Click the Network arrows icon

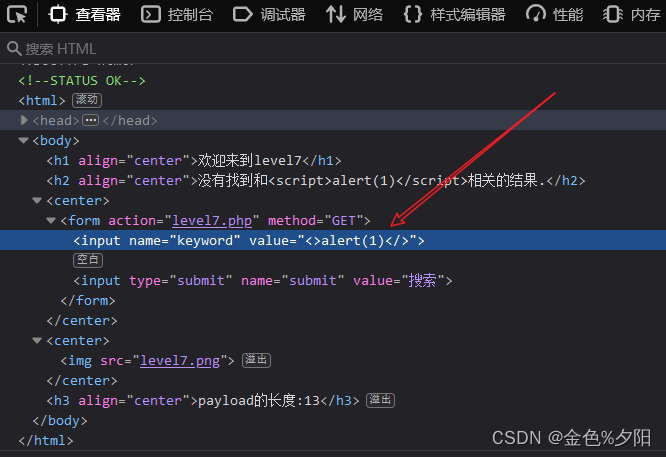pos(336,14)
